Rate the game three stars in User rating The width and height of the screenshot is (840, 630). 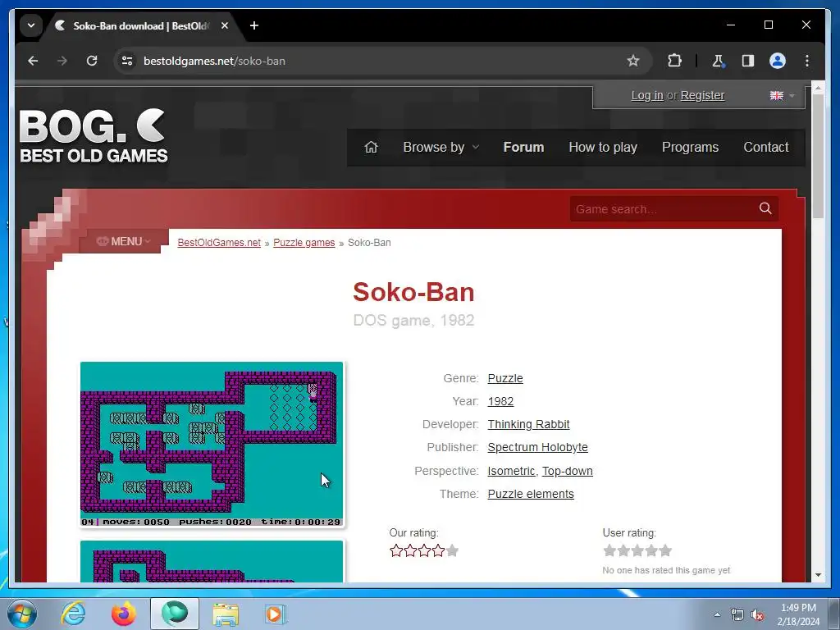(x=637, y=550)
